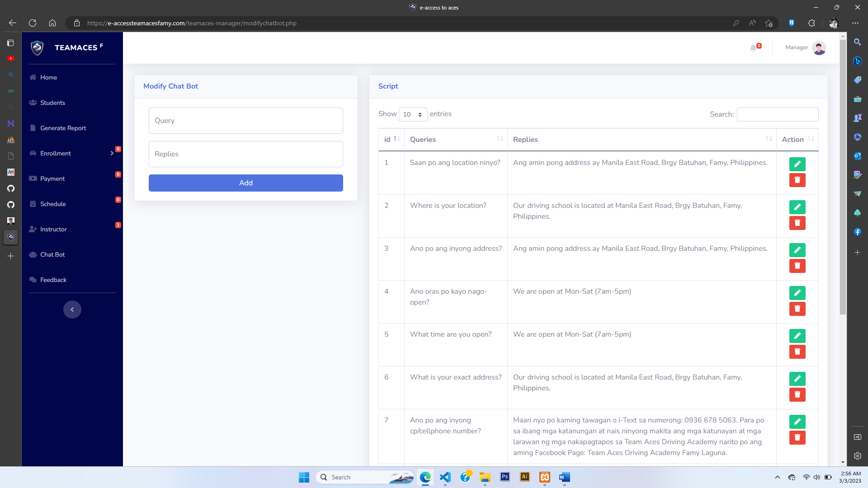Image resolution: width=868 pixels, height=488 pixels.
Task: Open the Feedback section
Action: click(53, 280)
